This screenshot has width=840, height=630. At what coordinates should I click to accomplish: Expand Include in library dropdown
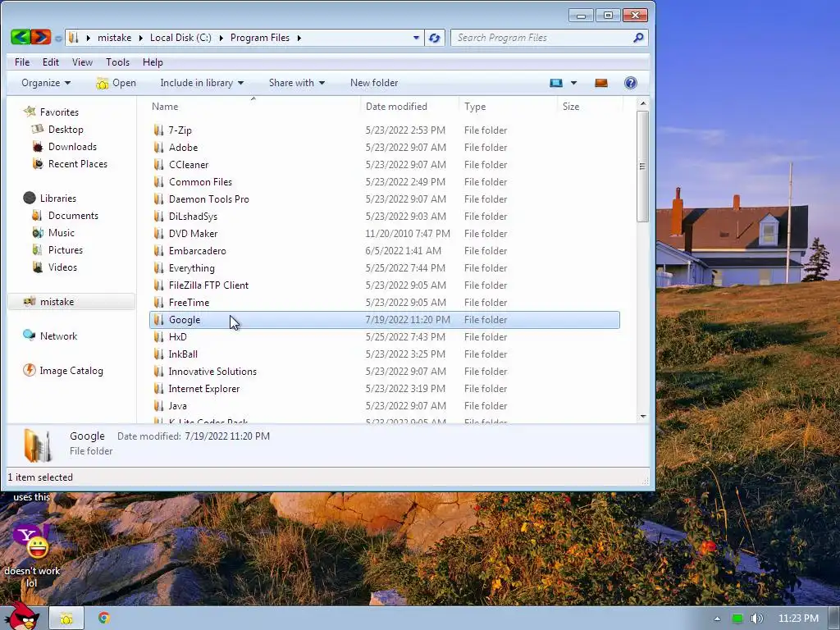[x=202, y=83]
